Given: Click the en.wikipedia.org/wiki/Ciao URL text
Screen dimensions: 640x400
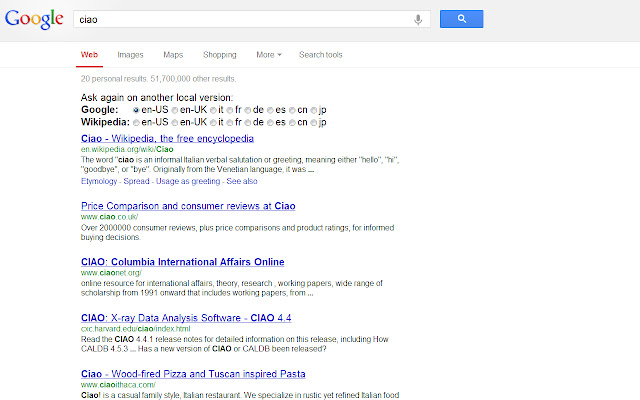Looking at the screenshot, I should click(127, 149).
